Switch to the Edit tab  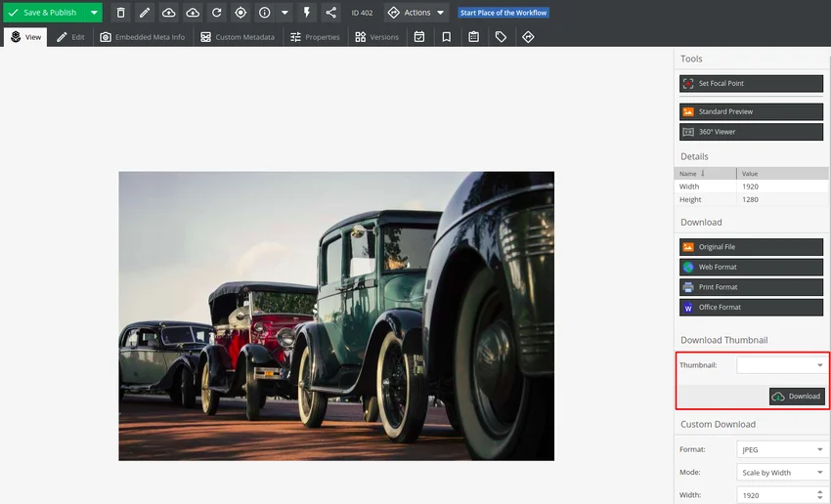tap(70, 37)
